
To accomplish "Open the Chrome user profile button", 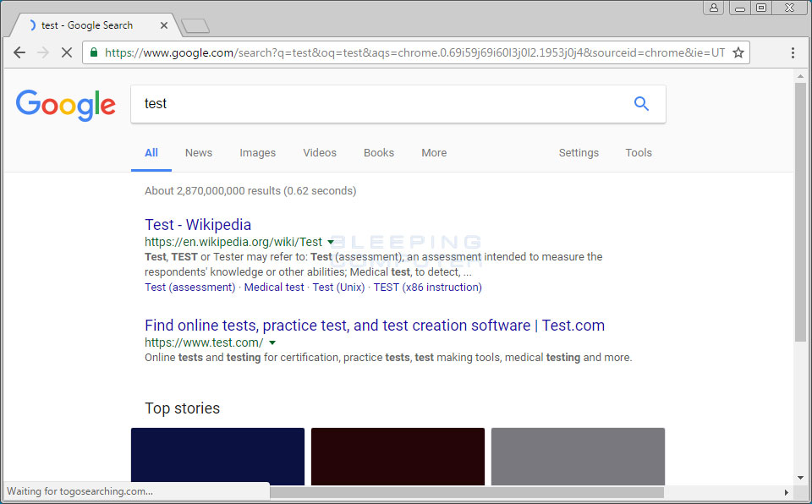I will tap(714, 8).
